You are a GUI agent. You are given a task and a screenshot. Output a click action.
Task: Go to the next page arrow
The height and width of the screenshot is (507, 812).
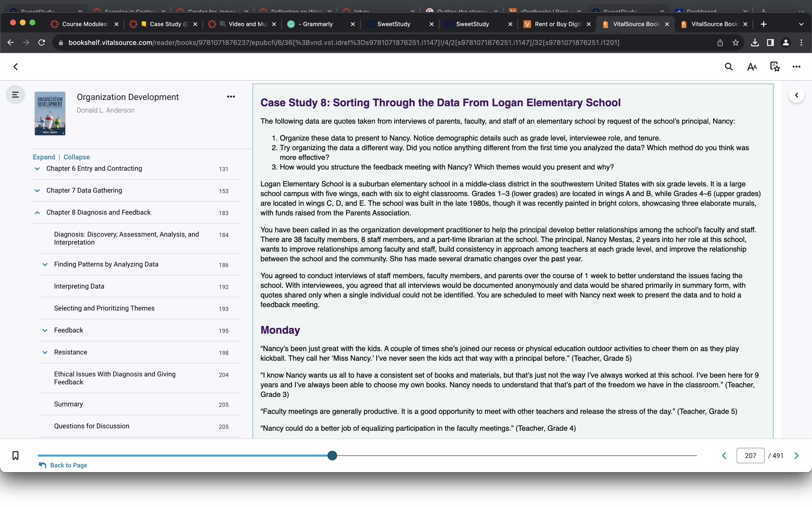(796, 455)
